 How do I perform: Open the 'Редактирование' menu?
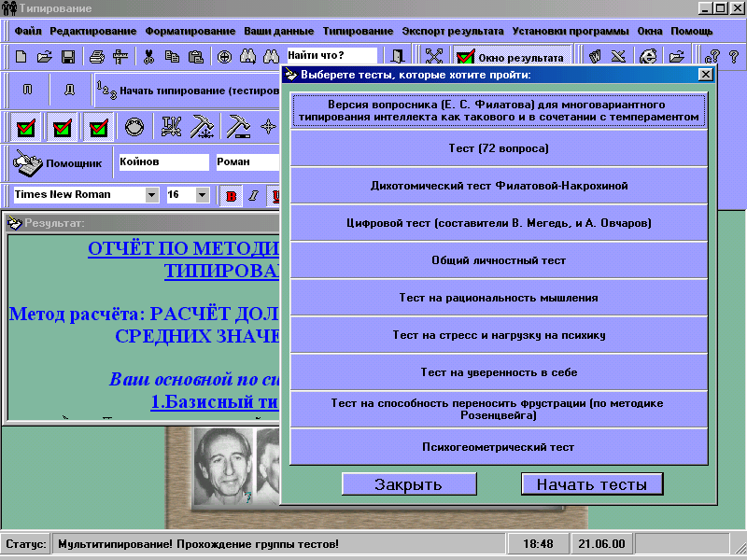(x=92, y=32)
